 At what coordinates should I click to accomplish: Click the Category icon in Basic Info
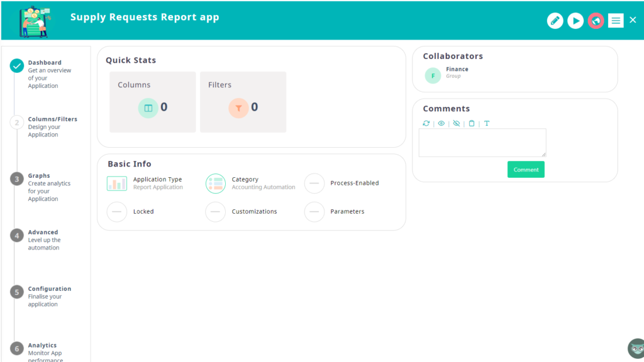[215, 183]
